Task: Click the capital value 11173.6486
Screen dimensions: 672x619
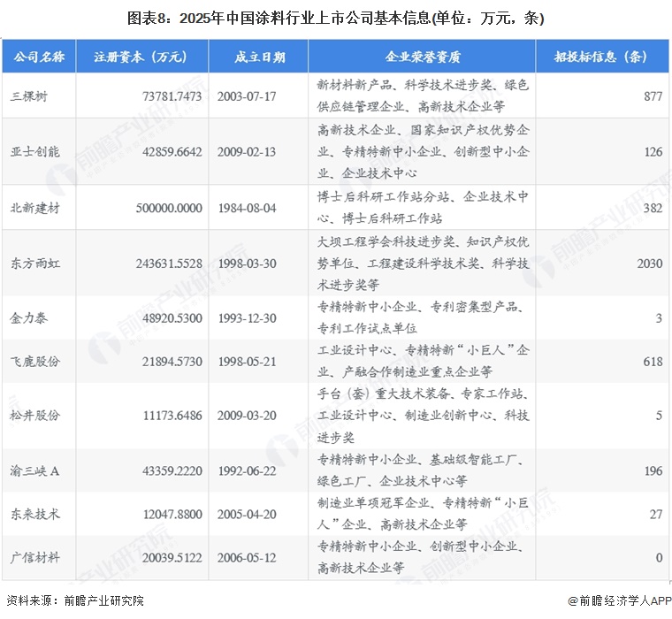Action: [x=172, y=416]
